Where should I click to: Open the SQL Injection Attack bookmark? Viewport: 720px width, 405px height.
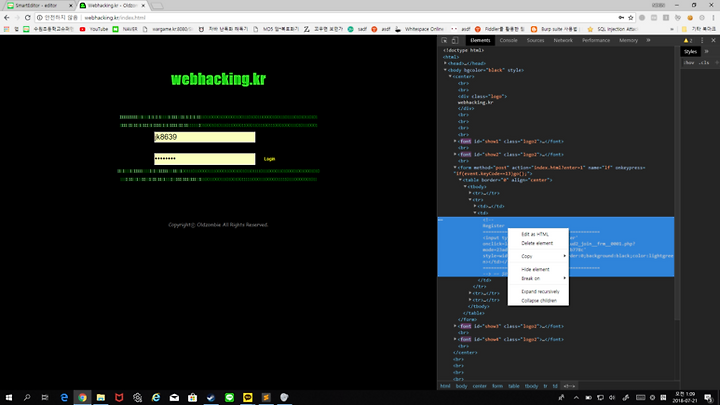pos(613,29)
